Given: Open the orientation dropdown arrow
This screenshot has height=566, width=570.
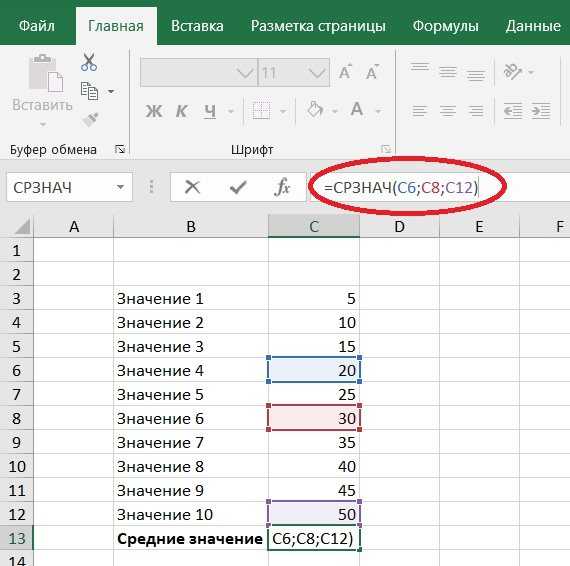Looking at the screenshot, I should click(531, 72).
